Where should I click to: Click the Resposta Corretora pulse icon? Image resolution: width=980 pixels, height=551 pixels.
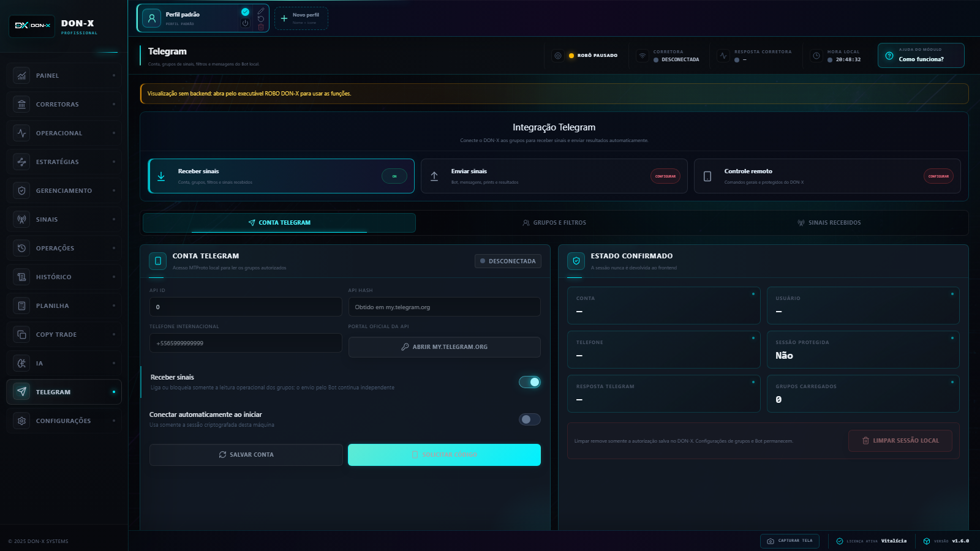(723, 56)
